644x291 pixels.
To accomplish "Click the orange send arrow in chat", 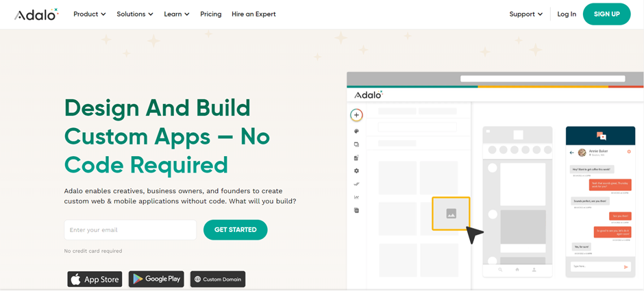I will click(x=626, y=267).
